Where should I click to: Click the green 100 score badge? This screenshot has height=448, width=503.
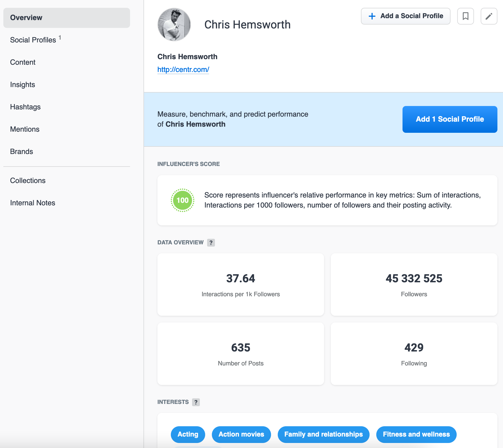pos(183,200)
